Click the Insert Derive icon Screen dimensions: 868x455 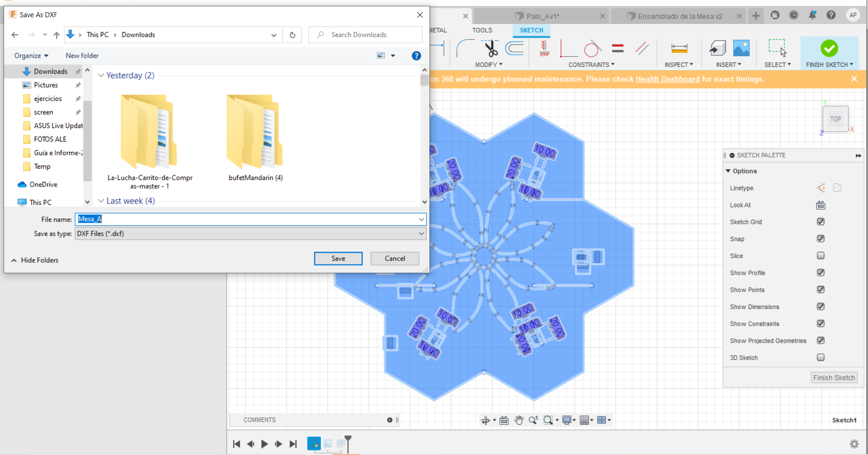718,48
